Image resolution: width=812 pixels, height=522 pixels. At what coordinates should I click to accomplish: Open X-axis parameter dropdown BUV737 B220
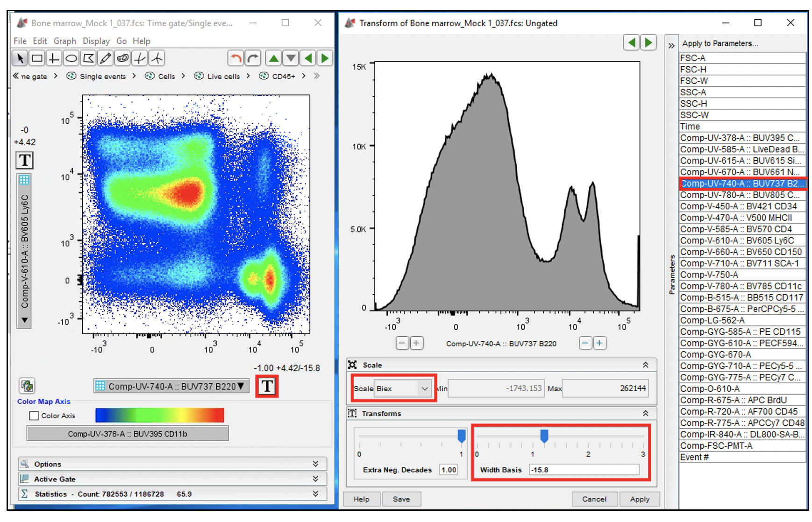[171, 386]
